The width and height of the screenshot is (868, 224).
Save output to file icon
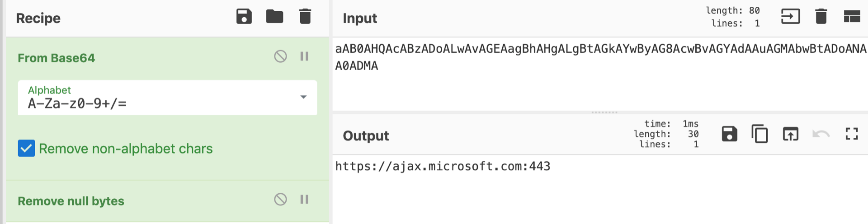point(729,134)
